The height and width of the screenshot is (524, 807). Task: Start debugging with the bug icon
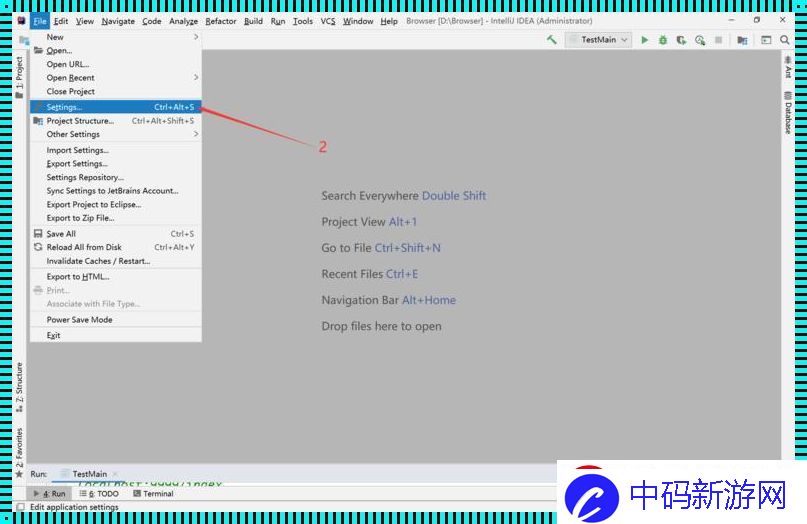tap(663, 40)
